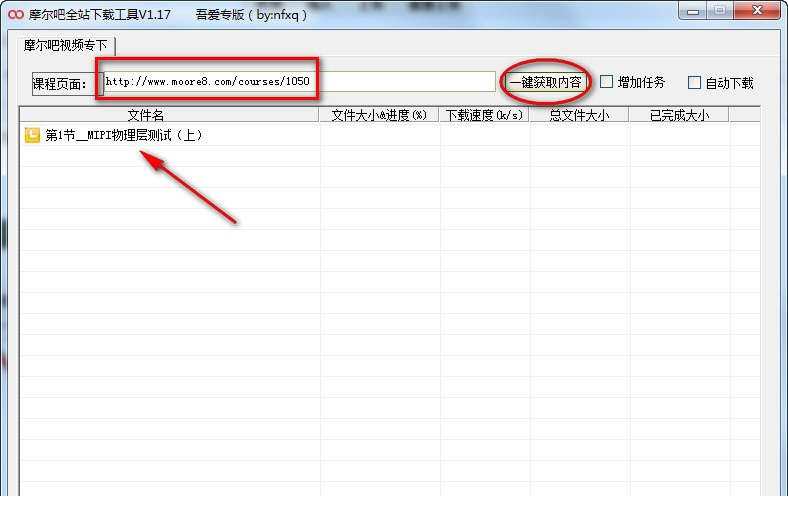
Task: Click the red app logo in title bar
Action: pos(16,15)
